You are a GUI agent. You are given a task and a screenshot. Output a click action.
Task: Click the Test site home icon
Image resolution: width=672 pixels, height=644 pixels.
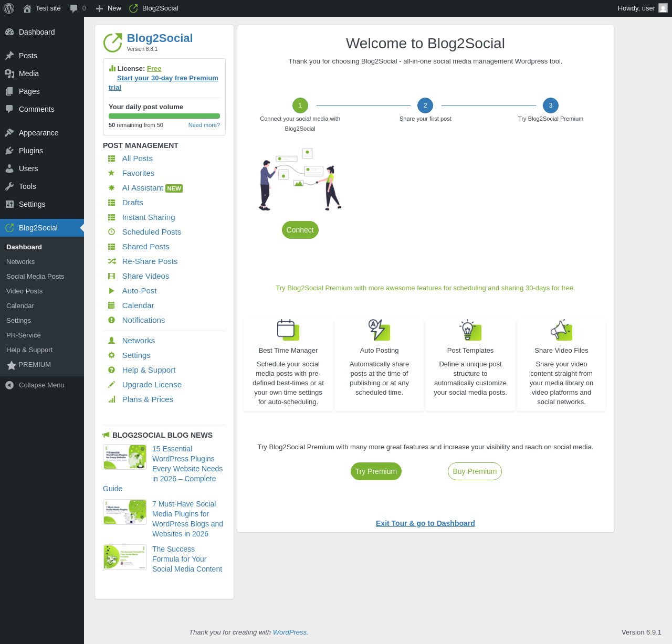point(27,8)
